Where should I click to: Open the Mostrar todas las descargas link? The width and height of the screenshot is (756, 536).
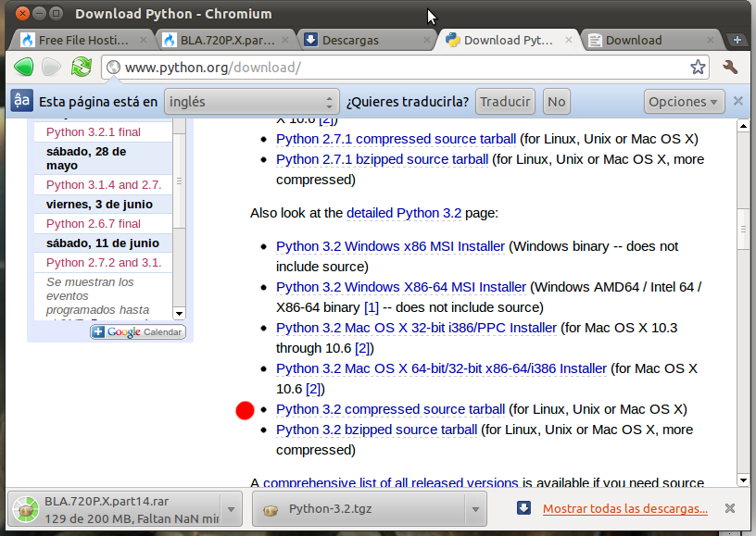625,508
